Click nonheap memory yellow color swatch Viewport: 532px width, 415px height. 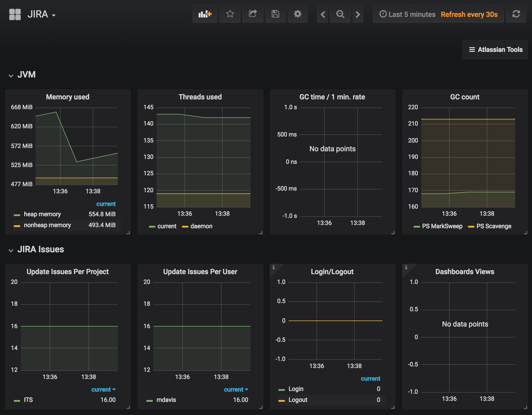tap(17, 226)
